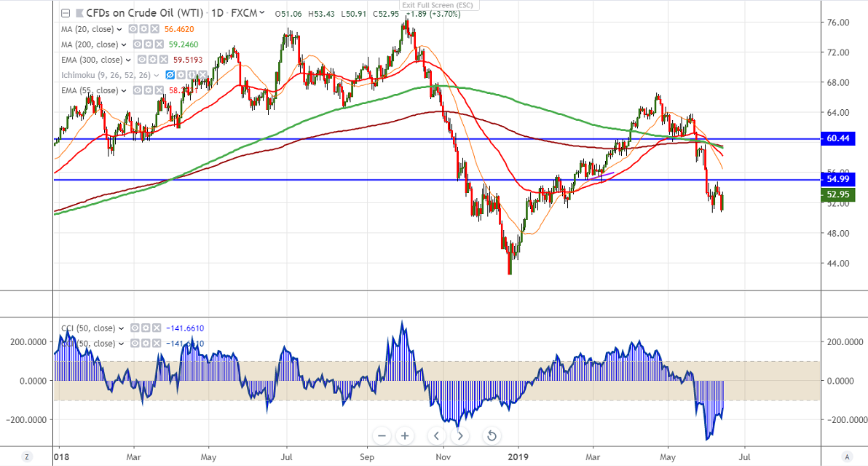Hide the MA (20, close) indicator
This screenshot has height=466, width=868.
pyautogui.click(x=133, y=29)
